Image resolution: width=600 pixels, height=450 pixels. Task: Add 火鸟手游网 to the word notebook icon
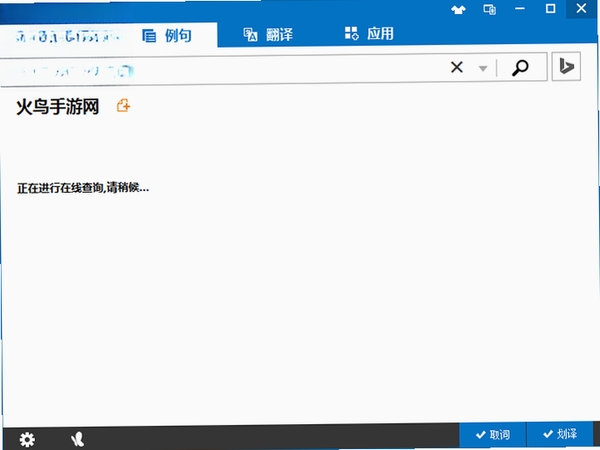(x=123, y=106)
